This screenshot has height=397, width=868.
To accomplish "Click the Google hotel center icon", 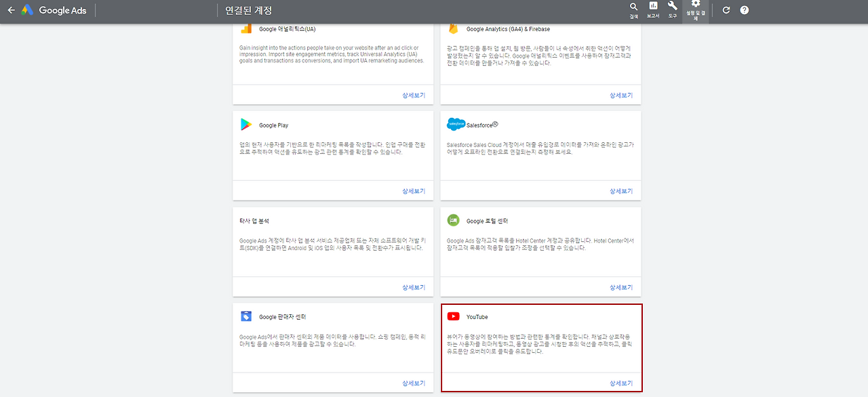I will click(x=453, y=220).
